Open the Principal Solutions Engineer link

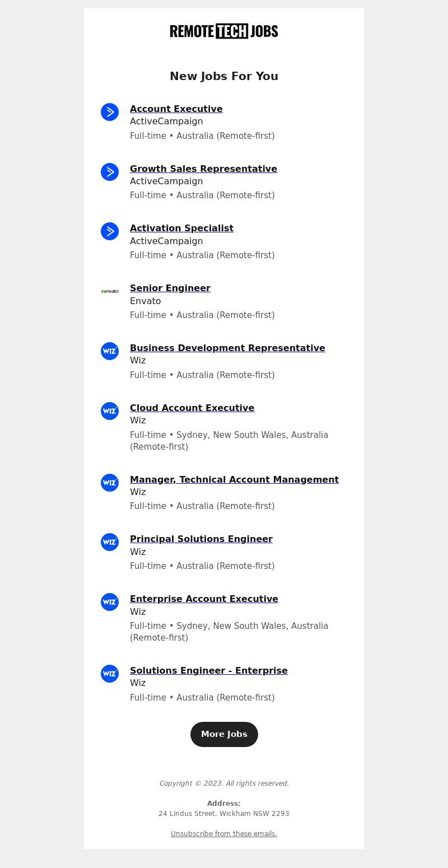pyautogui.click(x=201, y=539)
